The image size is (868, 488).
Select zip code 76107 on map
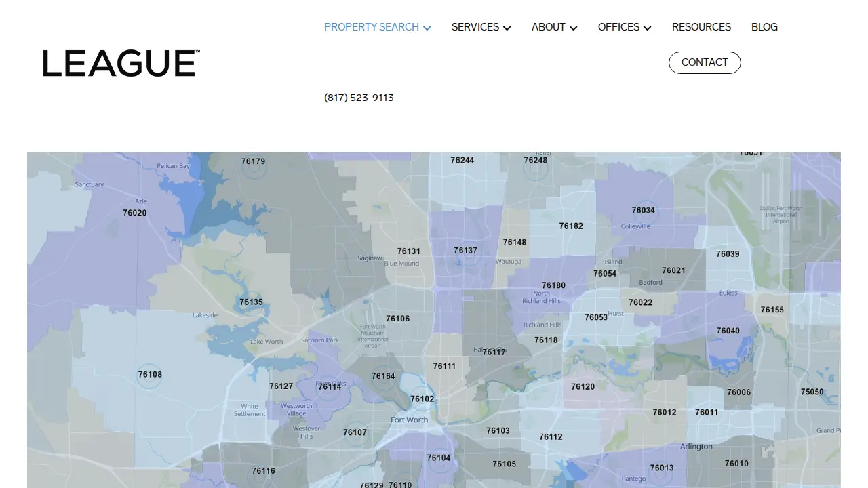tap(355, 432)
